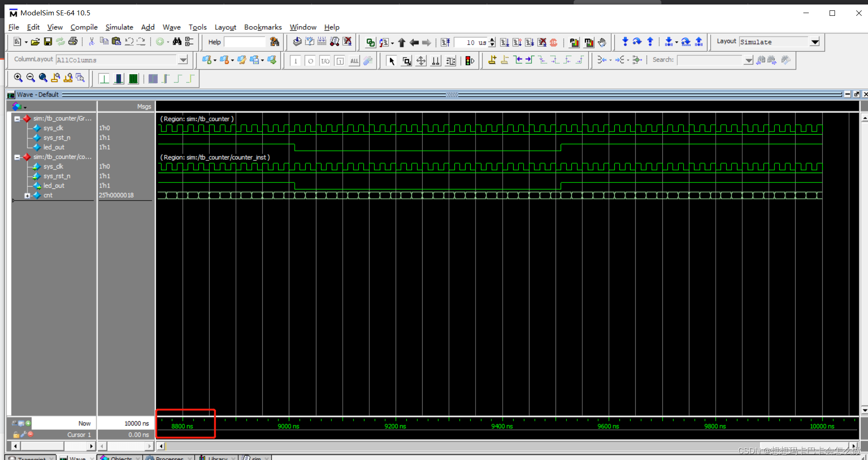This screenshot has height=460, width=868.
Task: Click the run length 10 us field
Action: 471,42
